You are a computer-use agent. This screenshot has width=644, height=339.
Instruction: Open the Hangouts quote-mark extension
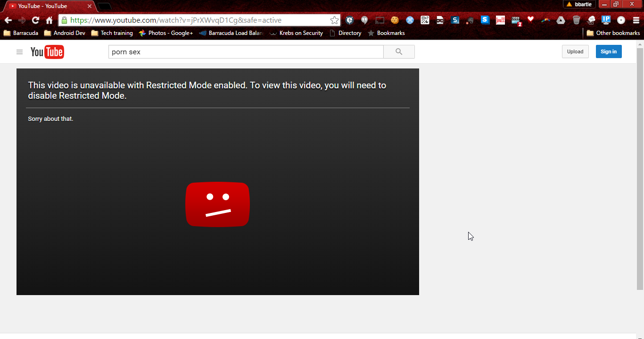(364, 20)
